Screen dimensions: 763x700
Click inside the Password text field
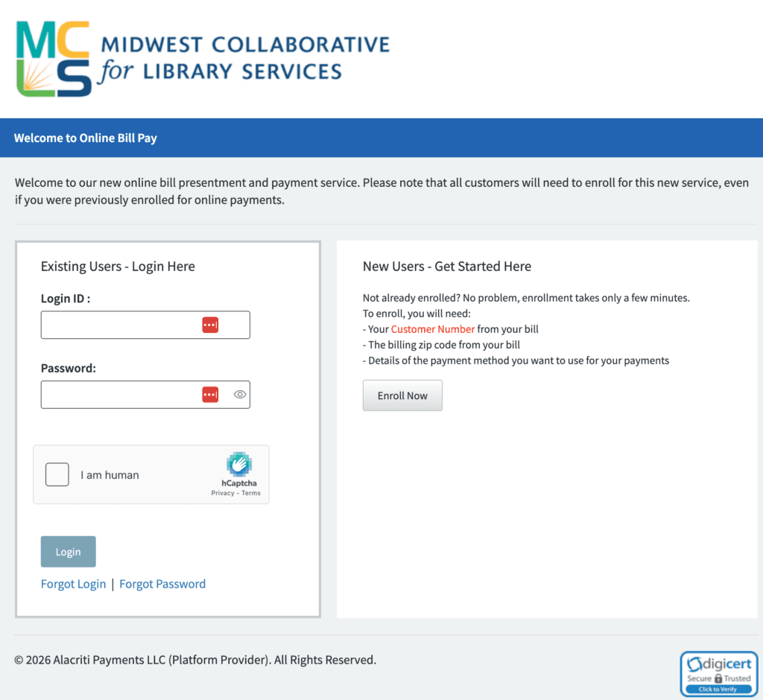pyautogui.click(x=145, y=395)
